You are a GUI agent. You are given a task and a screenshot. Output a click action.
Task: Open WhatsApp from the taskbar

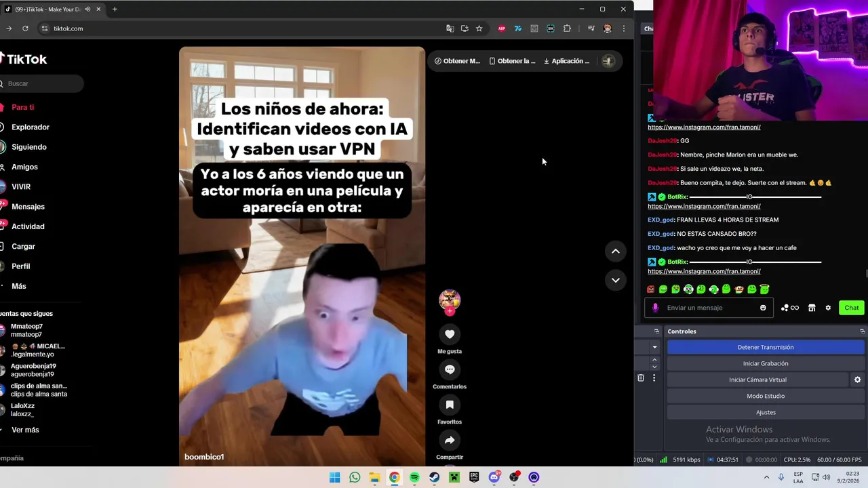point(355,477)
